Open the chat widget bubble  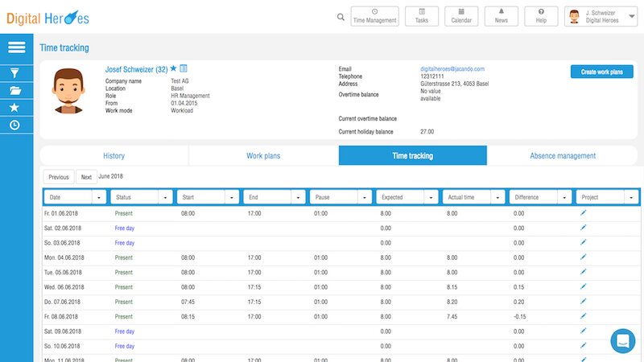[x=623, y=341]
